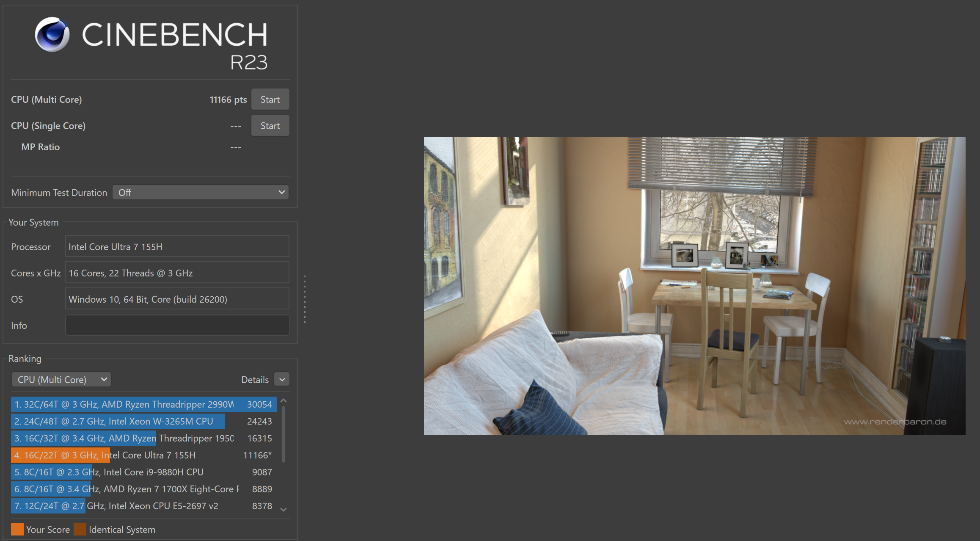The height and width of the screenshot is (541, 980).
Task: Click the ranking list scrollbar thumb
Action: pyautogui.click(x=284, y=434)
